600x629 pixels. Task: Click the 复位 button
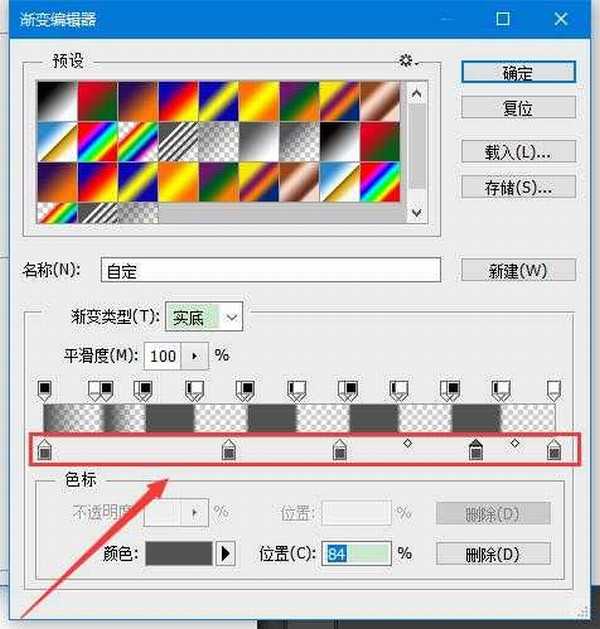[518, 107]
